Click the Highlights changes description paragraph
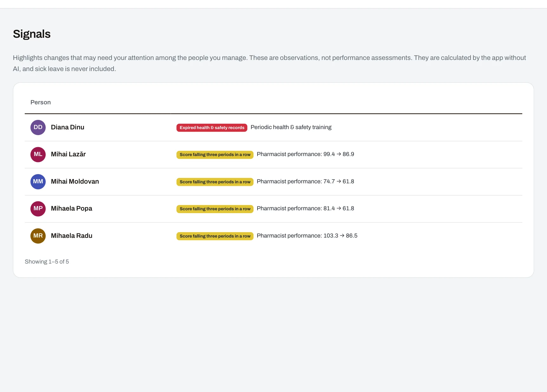 point(269,63)
